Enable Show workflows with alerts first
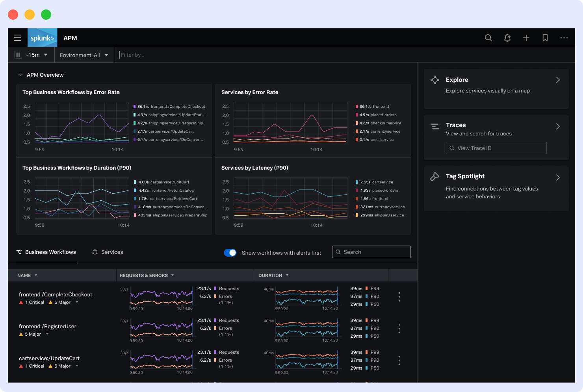Screen dimensions: 583x392 coord(230,252)
